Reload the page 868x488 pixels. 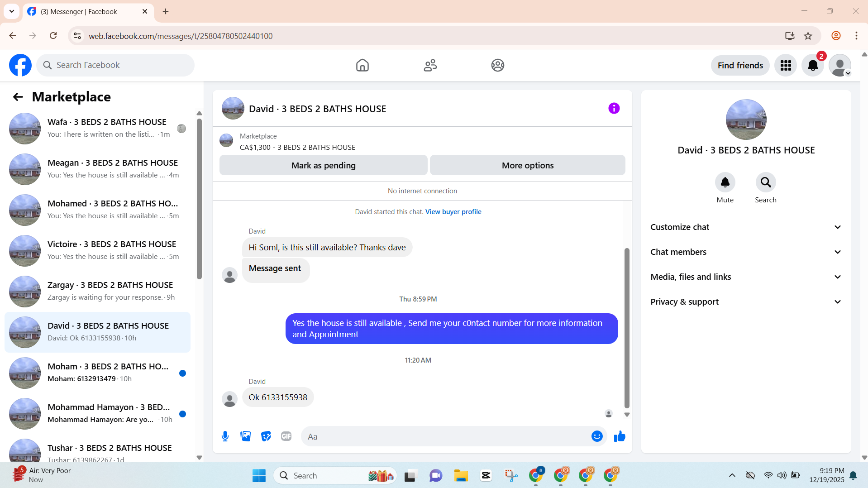point(53,36)
